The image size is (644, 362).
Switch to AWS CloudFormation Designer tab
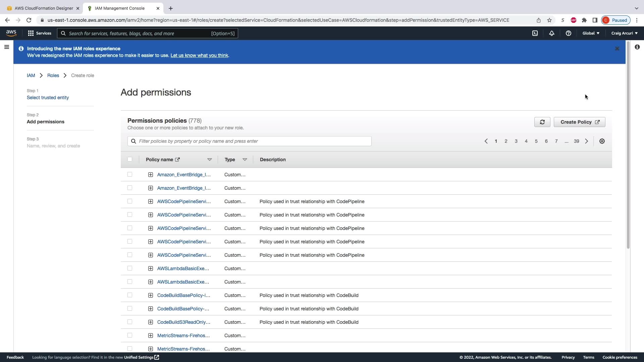coord(44,8)
